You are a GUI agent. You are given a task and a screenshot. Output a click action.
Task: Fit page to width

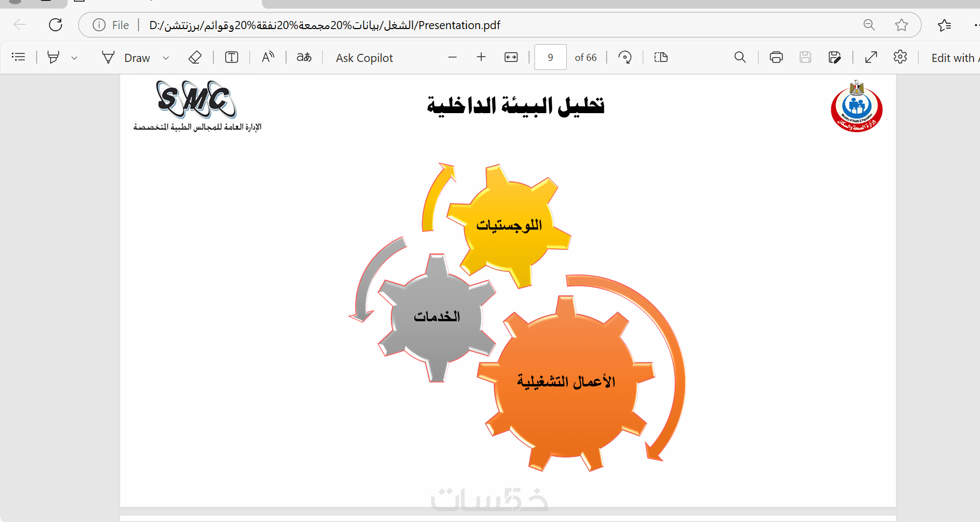click(511, 57)
